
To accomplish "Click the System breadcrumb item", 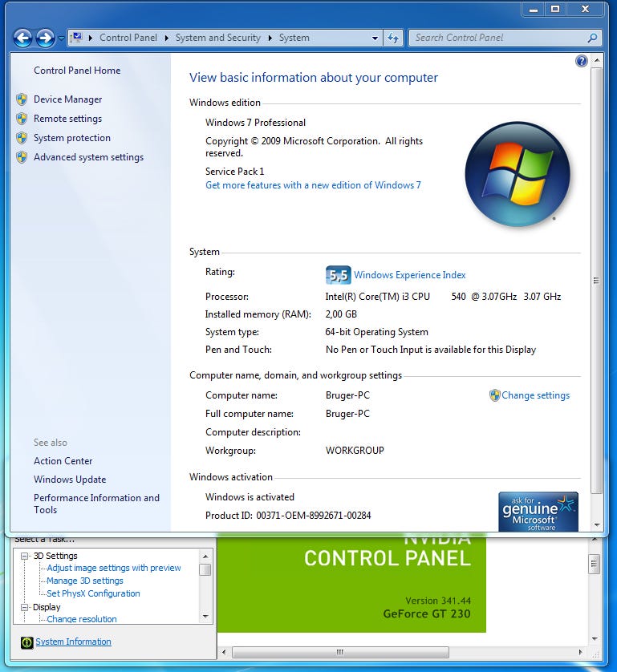I will point(294,38).
